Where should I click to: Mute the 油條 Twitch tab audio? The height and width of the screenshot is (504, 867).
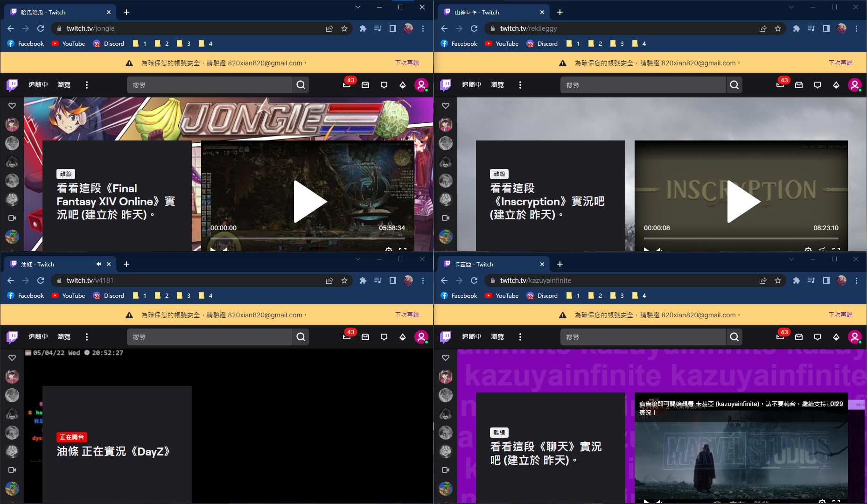tap(98, 264)
